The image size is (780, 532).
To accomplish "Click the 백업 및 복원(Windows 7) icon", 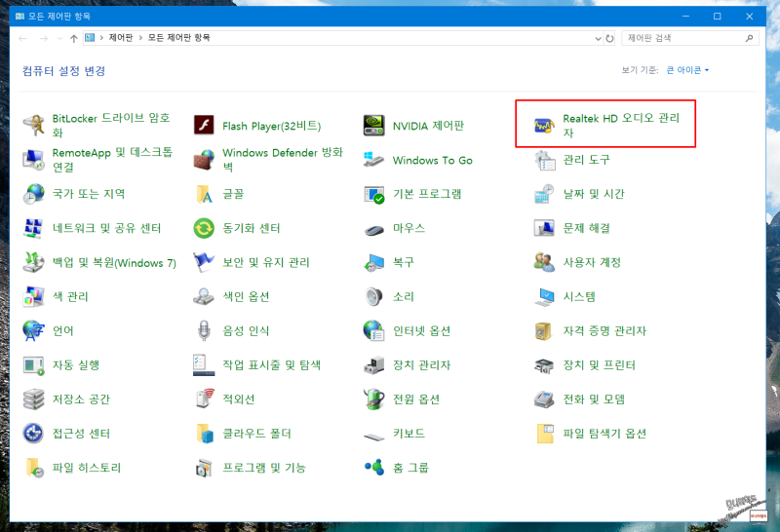I will [x=34, y=262].
